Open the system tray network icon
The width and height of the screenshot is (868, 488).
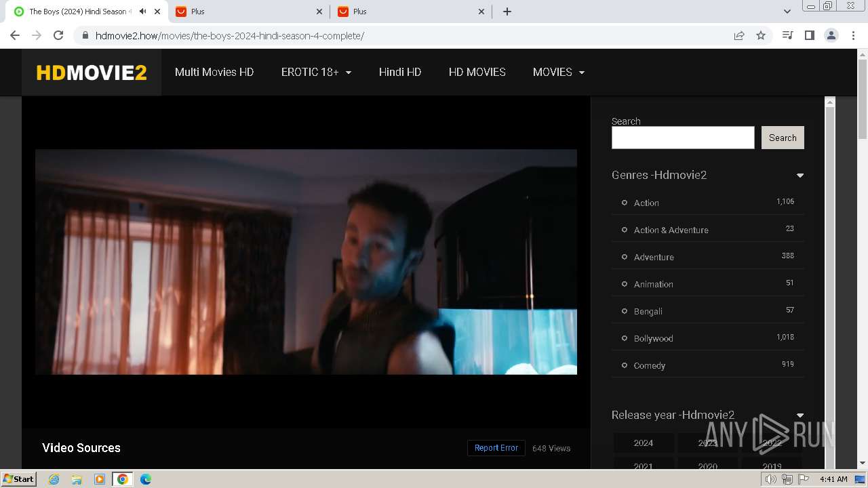(787, 479)
